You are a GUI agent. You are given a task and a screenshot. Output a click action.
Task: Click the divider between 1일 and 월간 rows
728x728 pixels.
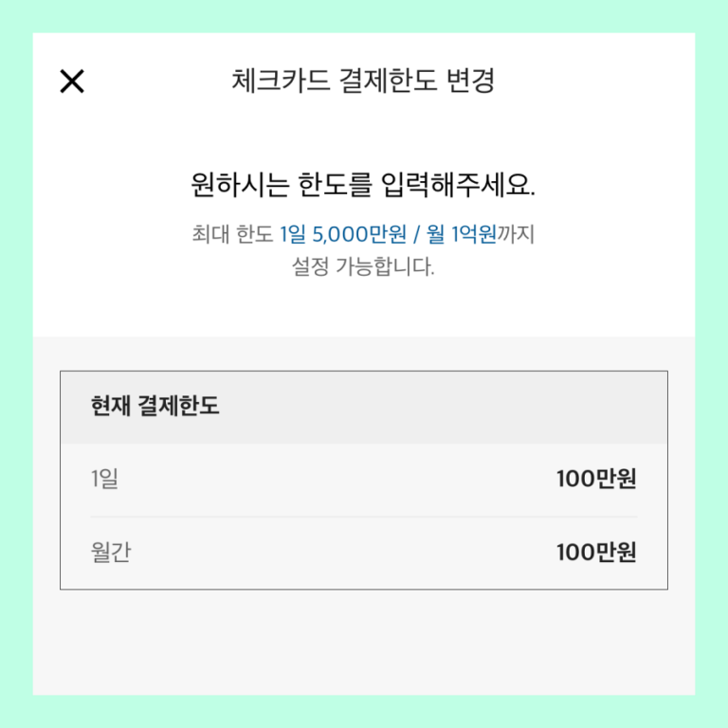point(363,517)
